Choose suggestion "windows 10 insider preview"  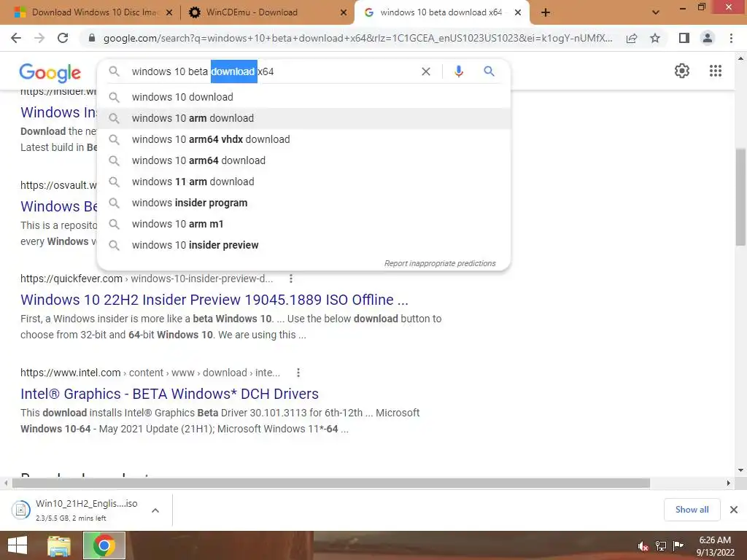coord(303,245)
